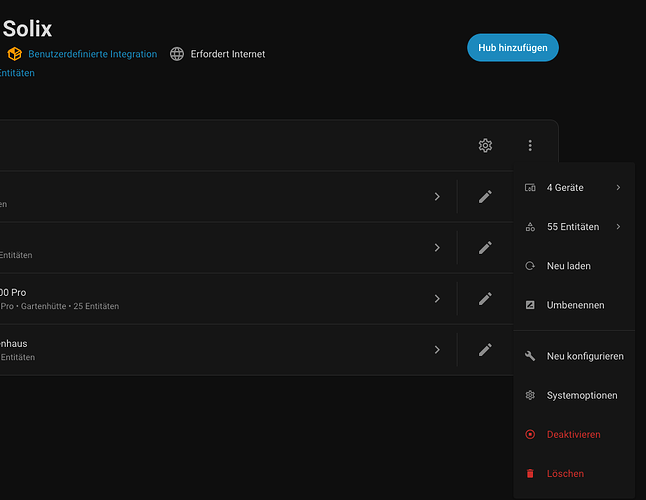646x500 pixels.
Task: Choose 'Neu laden' to reload the integration
Action: (568, 266)
